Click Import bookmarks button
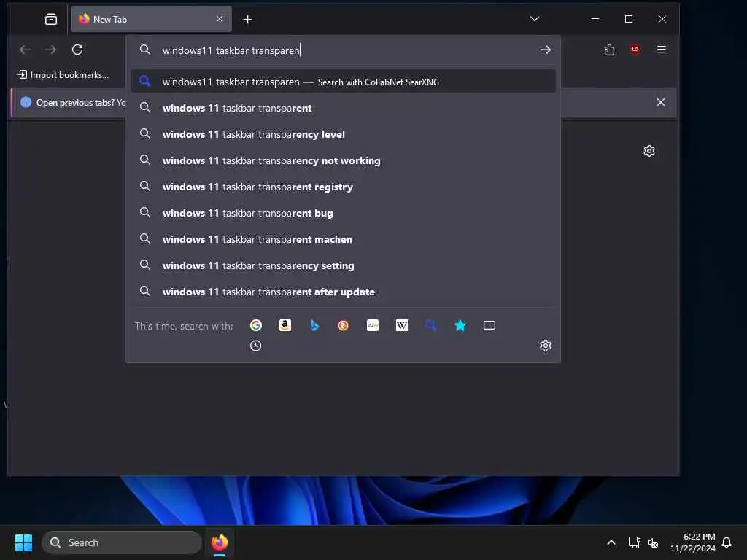Screen dimensions: 747x560 [x=63, y=75]
